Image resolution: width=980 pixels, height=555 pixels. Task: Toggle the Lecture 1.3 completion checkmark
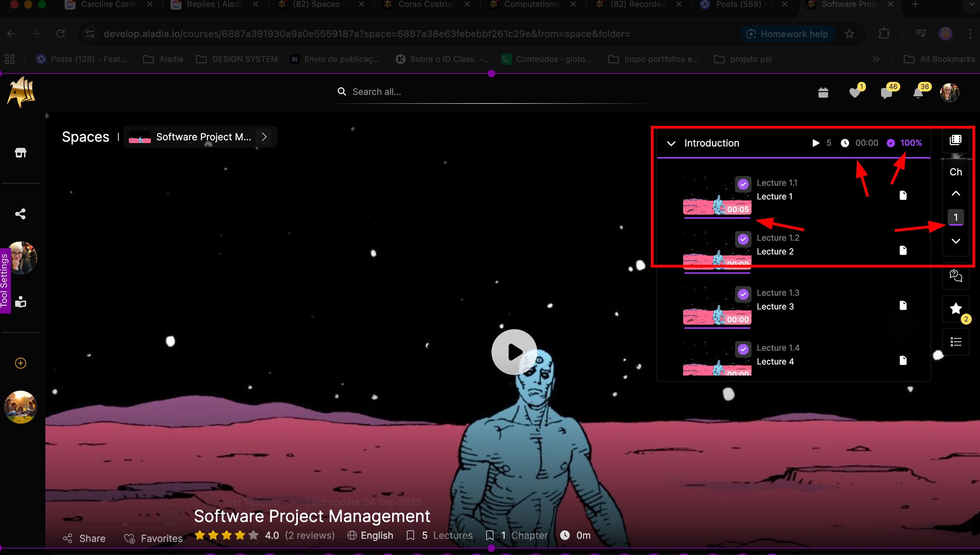[743, 294]
